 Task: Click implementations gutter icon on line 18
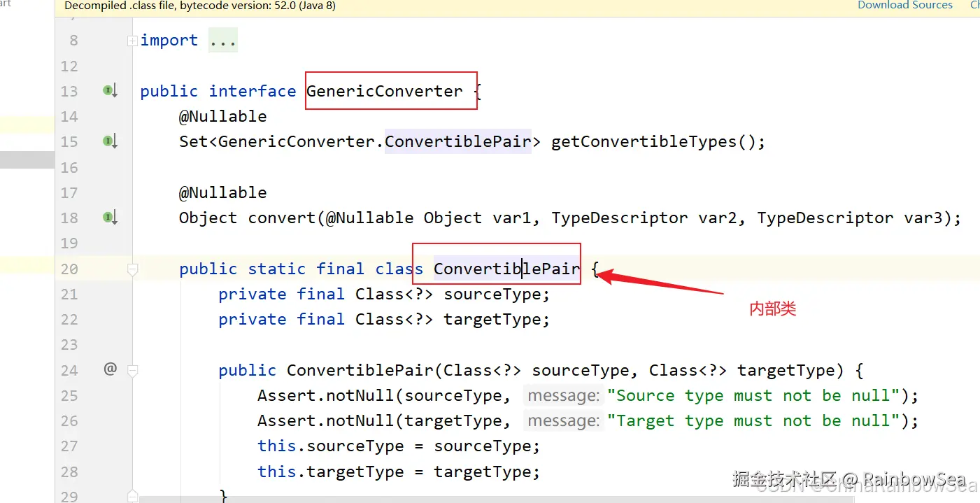coord(111,218)
